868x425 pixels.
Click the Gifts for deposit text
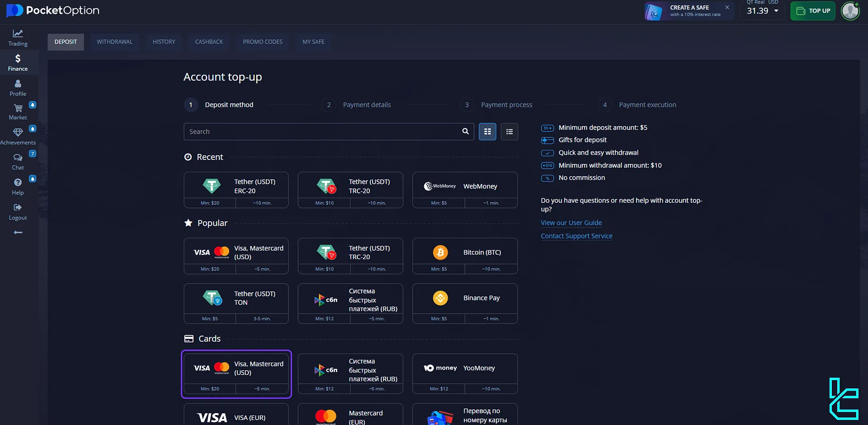(x=582, y=140)
